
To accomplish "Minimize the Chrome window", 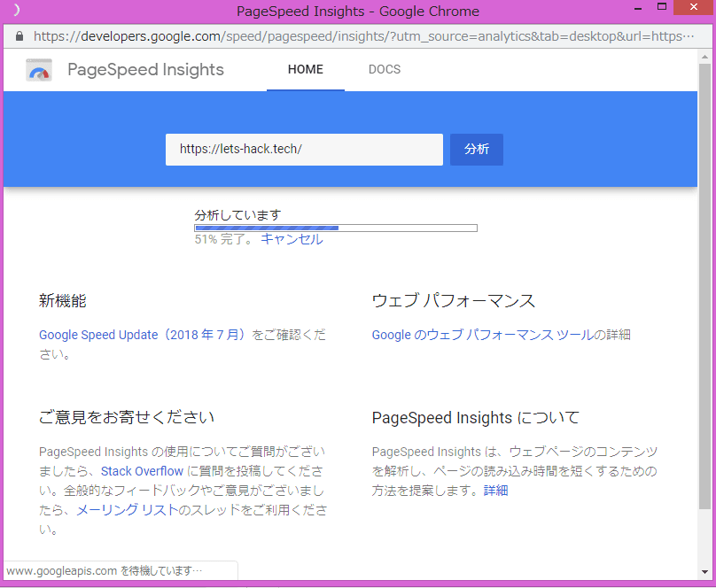I will 638,8.
